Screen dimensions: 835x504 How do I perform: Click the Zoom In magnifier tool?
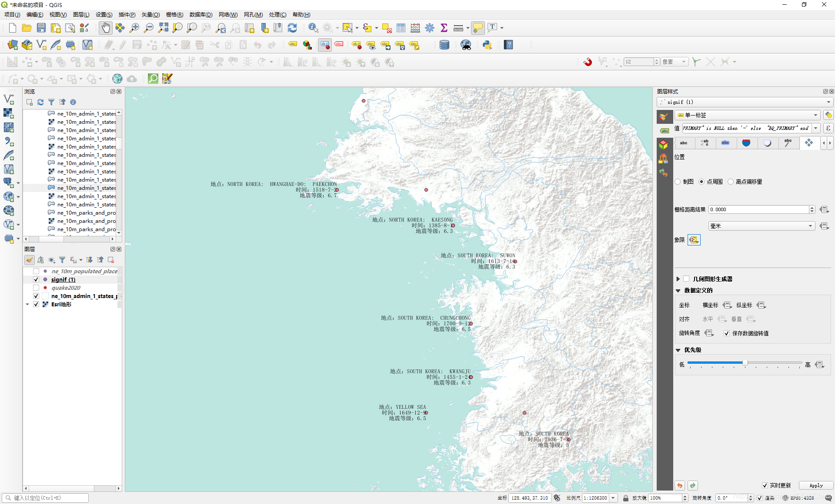tap(134, 28)
